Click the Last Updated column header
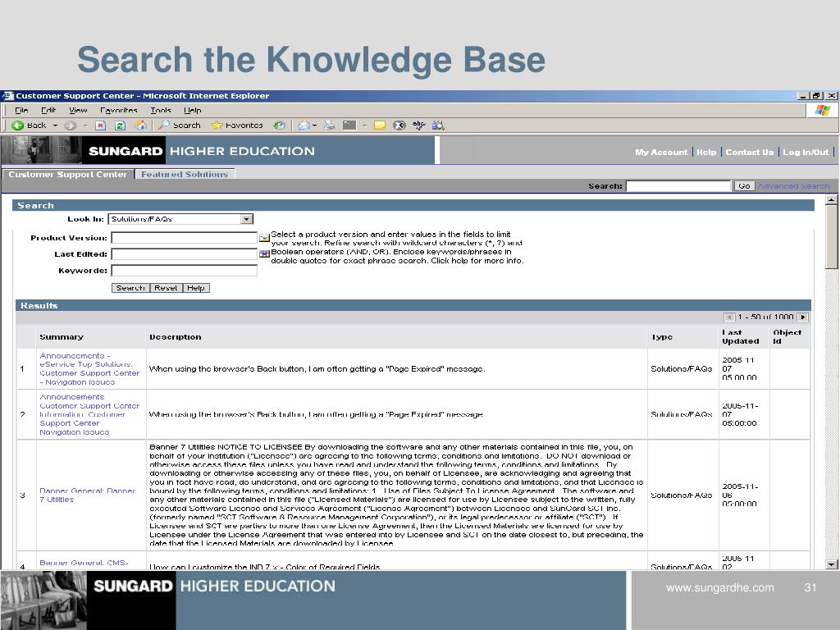This screenshot has height=630, width=840. click(741, 337)
